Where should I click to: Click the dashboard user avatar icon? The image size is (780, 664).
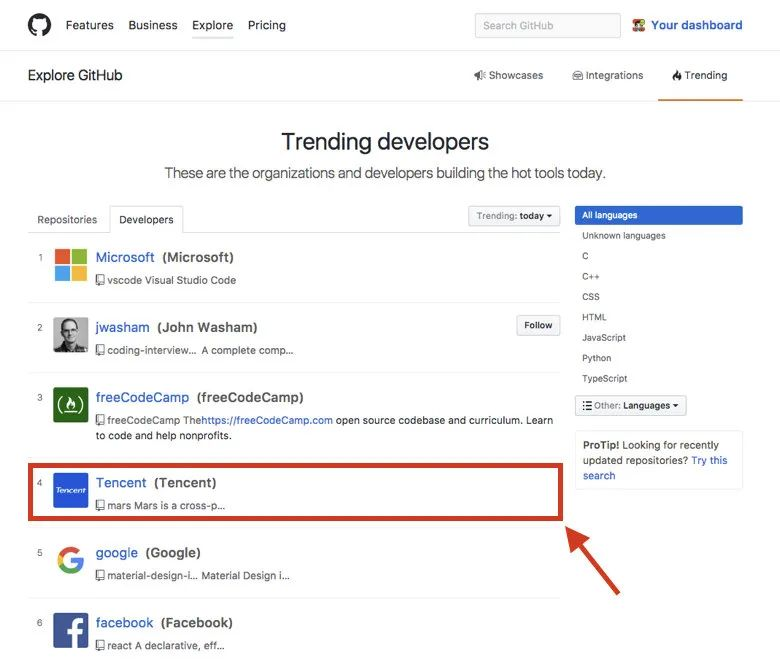[x=639, y=25]
